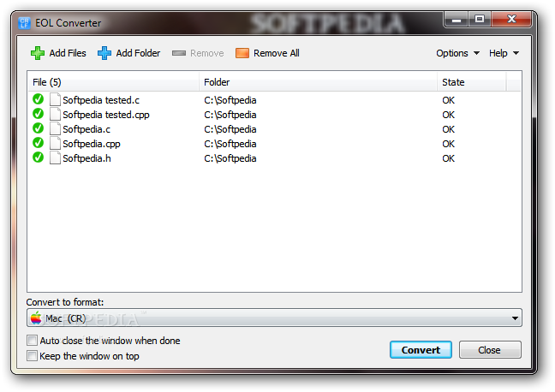Click folder path of Softpedia.h row
The height and width of the screenshot is (392, 555).
click(230, 158)
